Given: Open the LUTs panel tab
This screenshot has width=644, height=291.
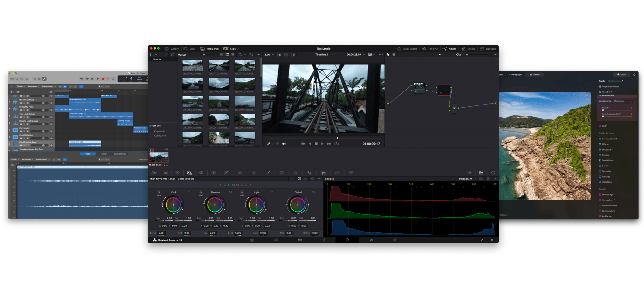Looking at the screenshot, I should (190, 49).
